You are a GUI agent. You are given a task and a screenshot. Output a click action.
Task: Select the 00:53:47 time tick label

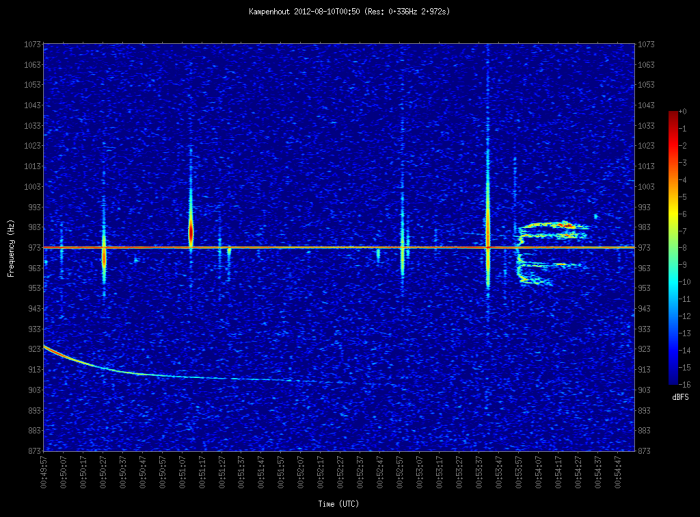pyautogui.click(x=498, y=472)
